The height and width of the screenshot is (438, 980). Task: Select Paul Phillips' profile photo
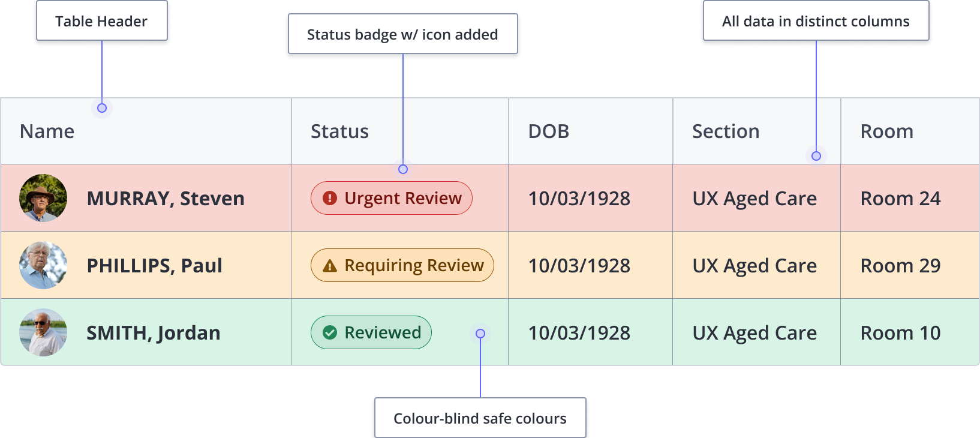pos(43,265)
